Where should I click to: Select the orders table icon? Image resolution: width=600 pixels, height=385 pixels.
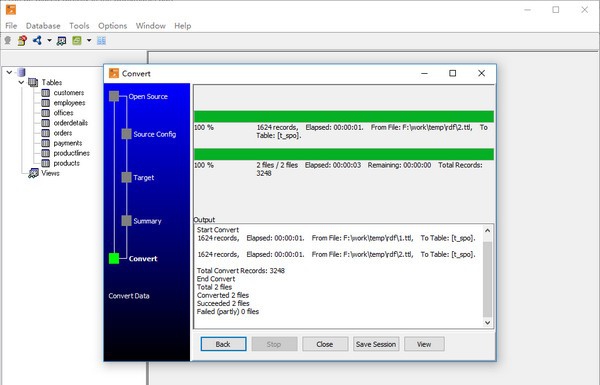(x=46, y=133)
